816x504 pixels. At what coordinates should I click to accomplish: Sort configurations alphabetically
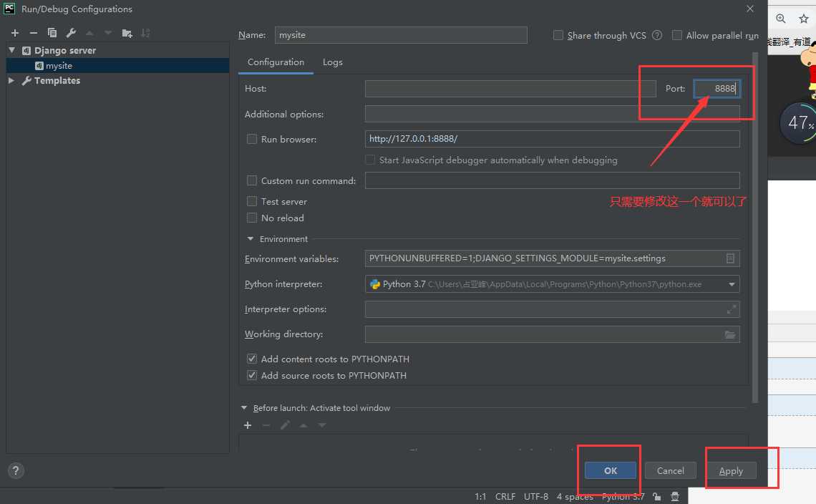point(146,33)
